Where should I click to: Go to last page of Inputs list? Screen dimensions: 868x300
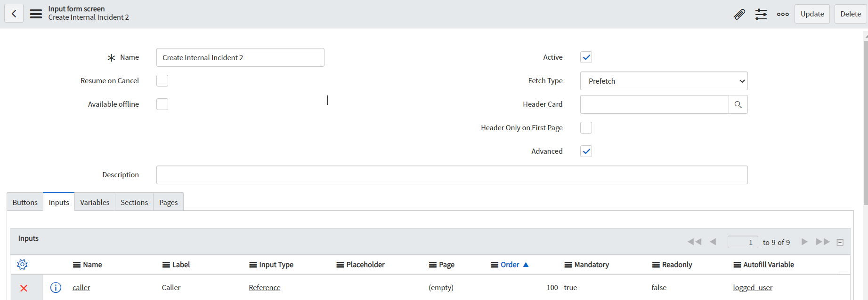[x=823, y=242]
